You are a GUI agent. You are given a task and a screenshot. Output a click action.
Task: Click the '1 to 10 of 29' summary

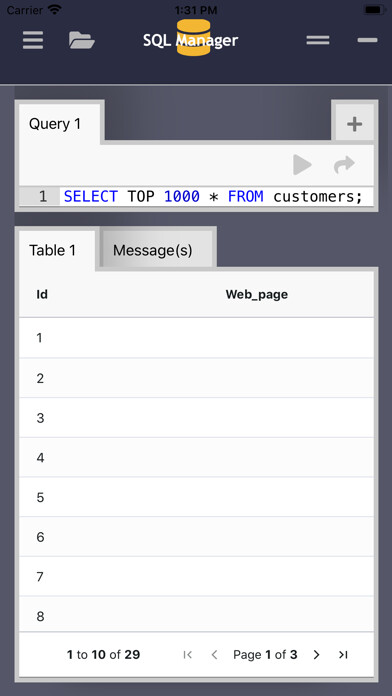pos(103,654)
